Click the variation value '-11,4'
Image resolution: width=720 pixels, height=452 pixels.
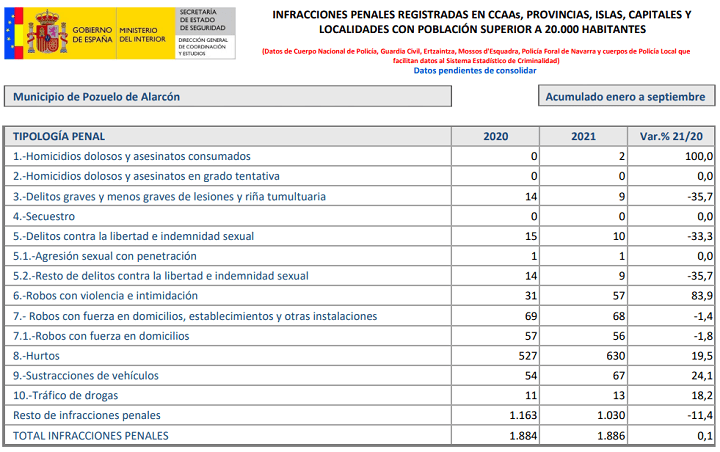coord(700,415)
